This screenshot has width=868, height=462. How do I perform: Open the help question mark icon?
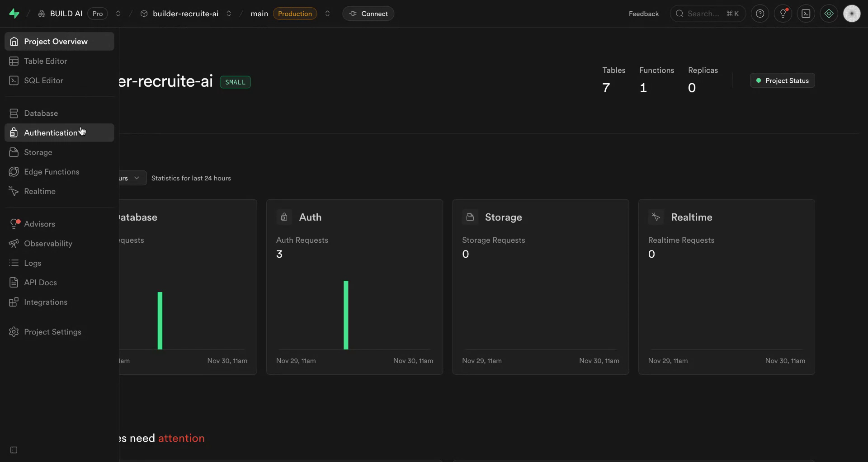coord(760,14)
